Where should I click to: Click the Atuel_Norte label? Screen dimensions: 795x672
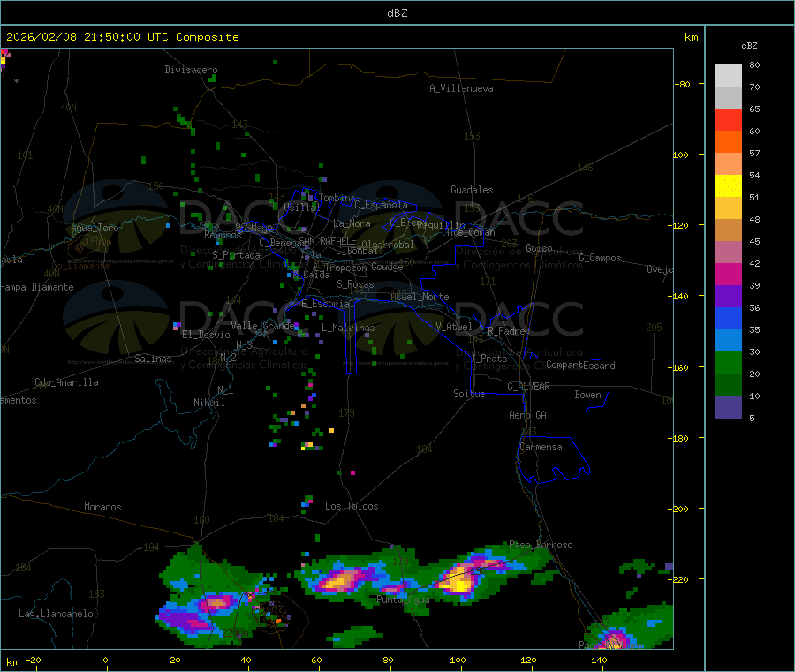click(x=420, y=297)
